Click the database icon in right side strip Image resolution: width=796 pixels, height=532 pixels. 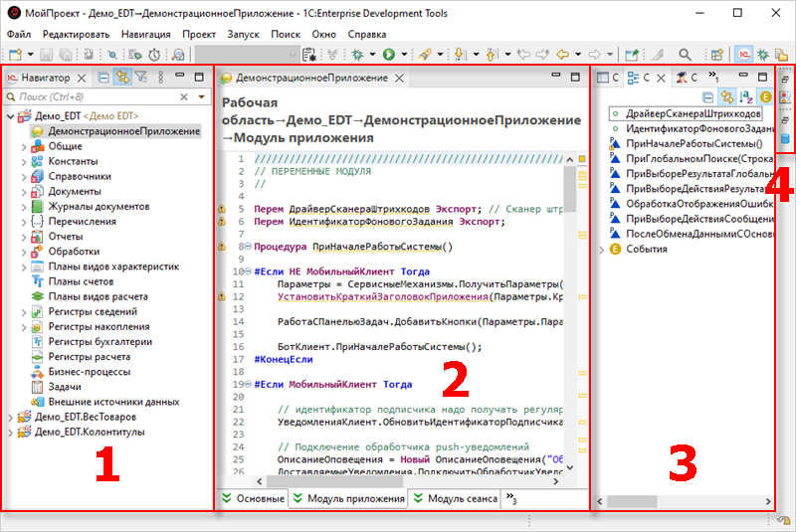[x=785, y=138]
